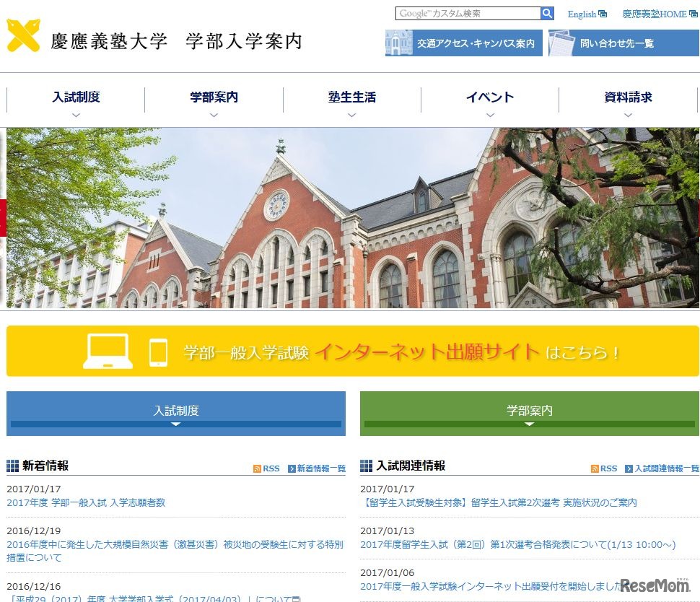The image size is (700, 602).
Task: Click the Google カスタム検索 input field
Action: click(x=468, y=14)
